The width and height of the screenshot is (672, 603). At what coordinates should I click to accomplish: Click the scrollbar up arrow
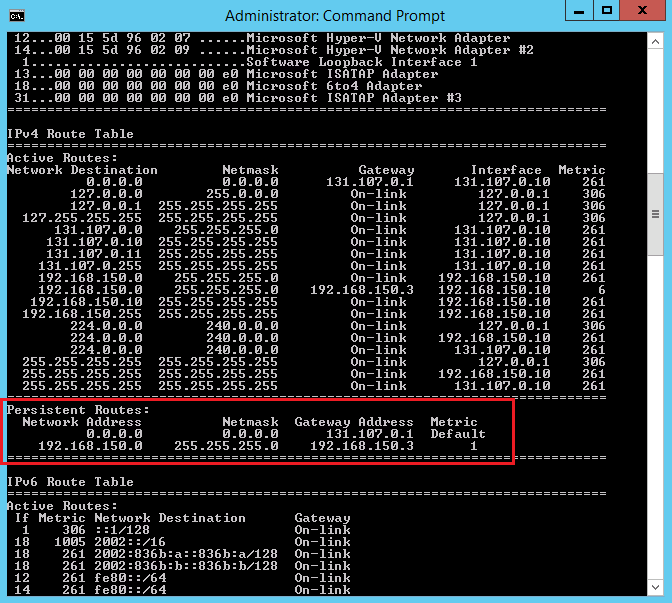pos(655,42)
